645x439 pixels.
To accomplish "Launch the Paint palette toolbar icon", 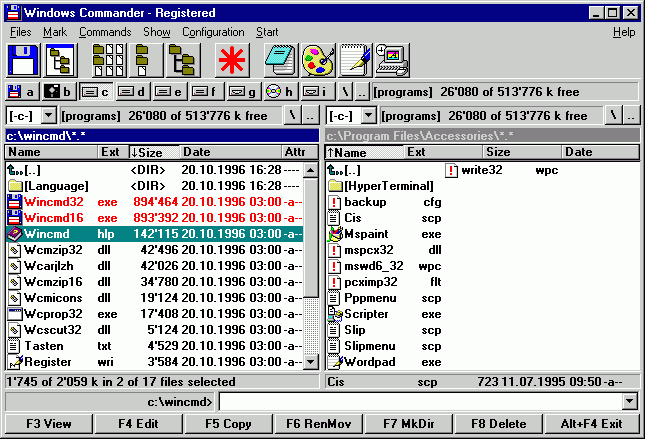I will pos(318,60).
